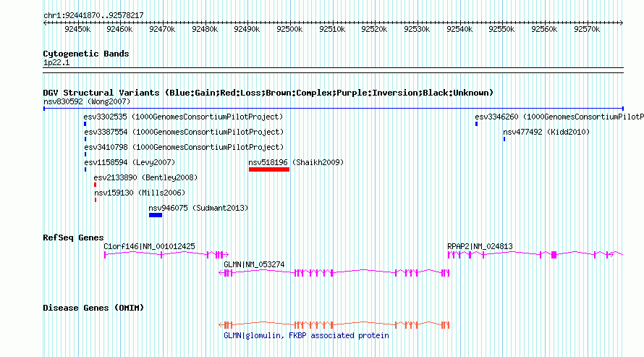Click the RefSeq Genes track title
This screenshot has height=357, width=644.
(x=74, y=238)
